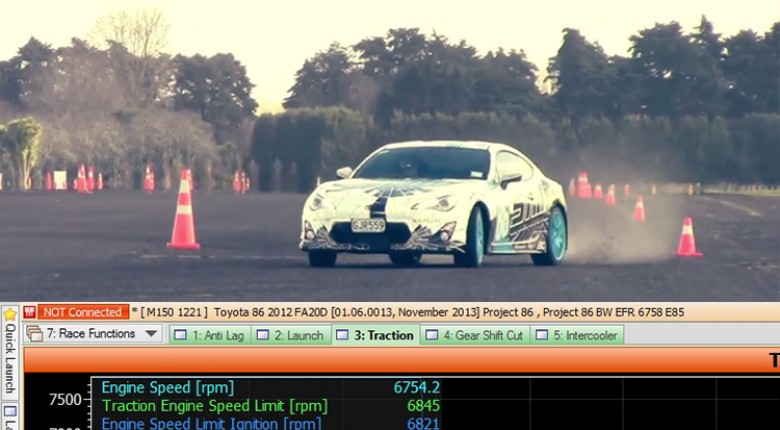The height and width of the screenshot is (430, 780).
Task: Select the 3: Traction tab
Action: (376, 335)
